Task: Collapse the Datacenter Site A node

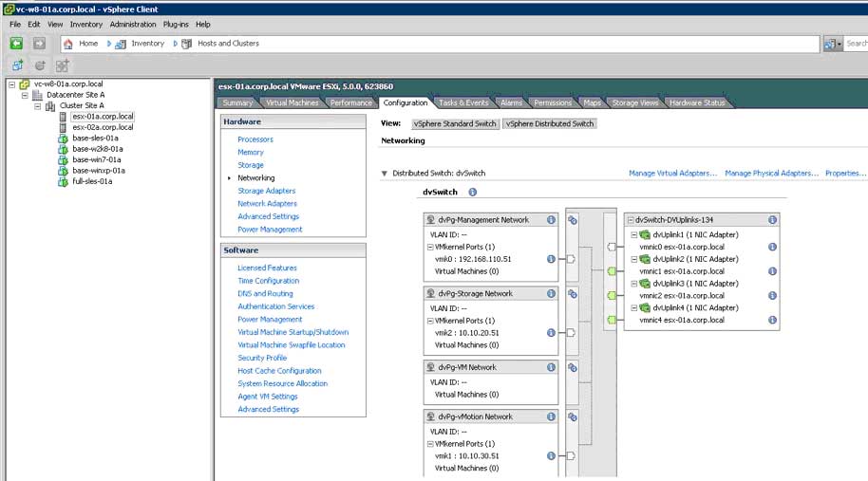Action: 25,95
